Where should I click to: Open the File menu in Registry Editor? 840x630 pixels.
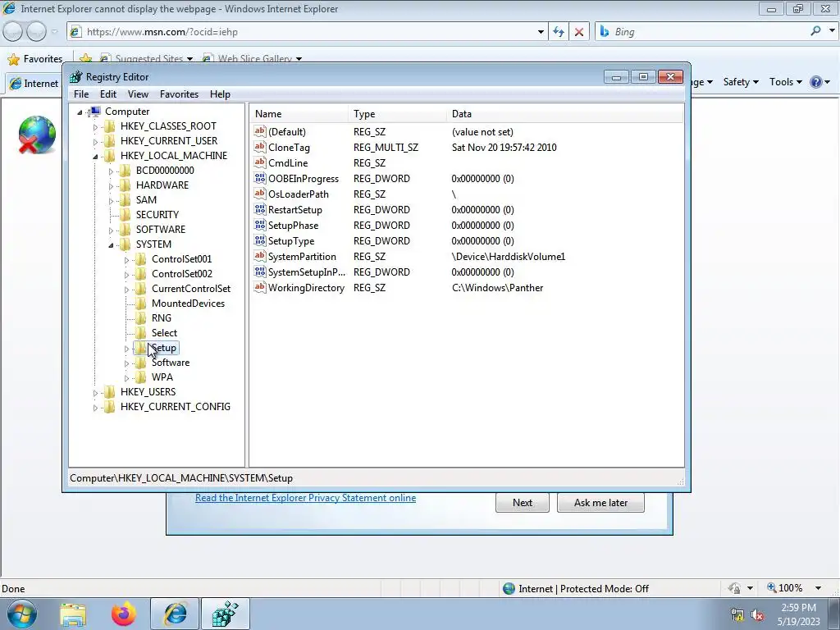(x=81, y=94)
